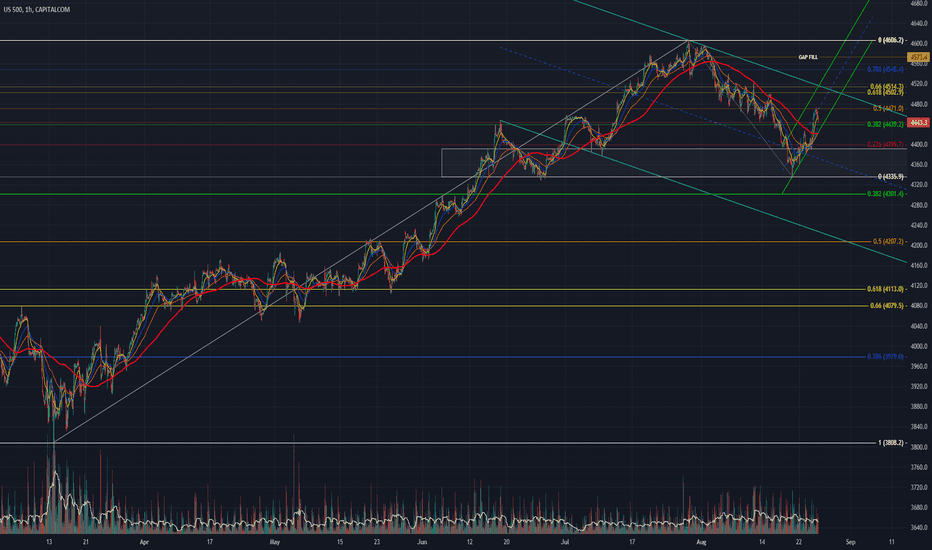Viewport: 932px width, 550px height.
Task: Click the 14 date on the time axis
Action: click(762, 542)
